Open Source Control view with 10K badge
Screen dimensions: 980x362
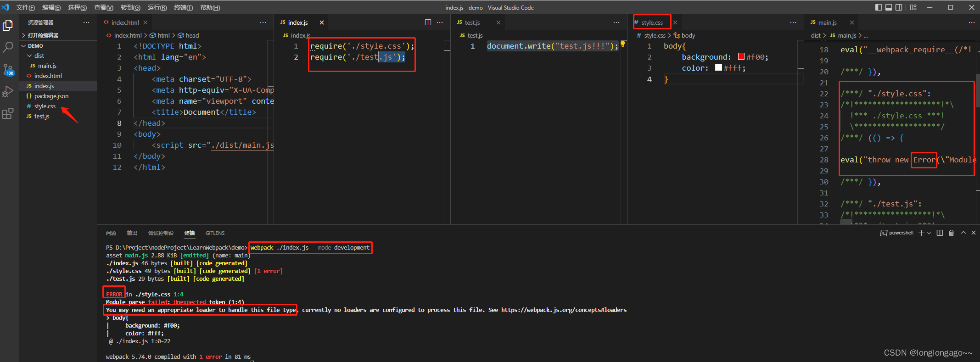(8, 69)
